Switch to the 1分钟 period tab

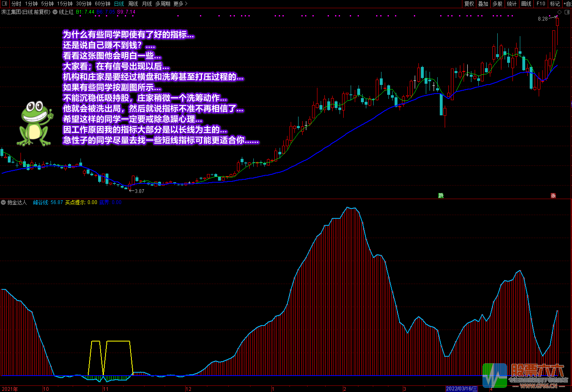(x=31, y=4)
